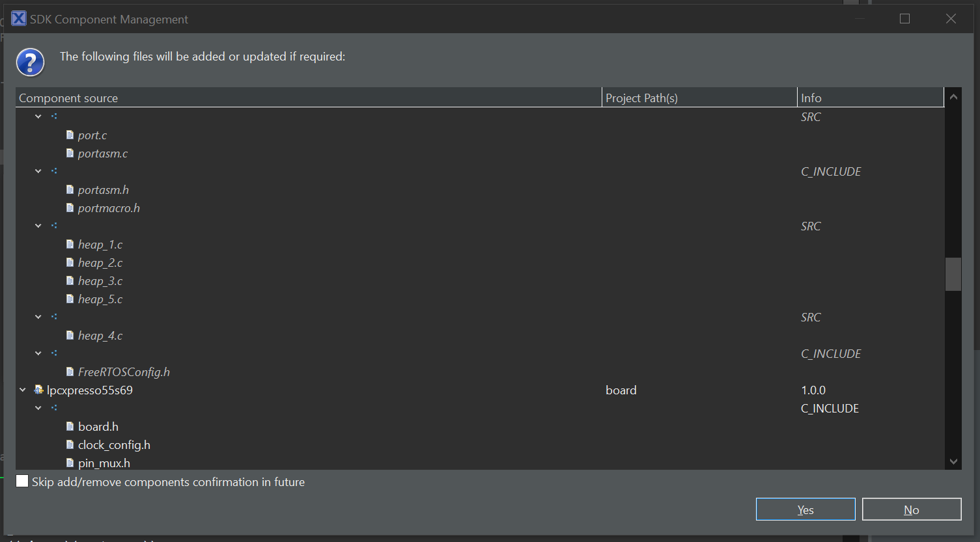This screenshot has height=542, width=980.
Task: Collapse the lpcxpresso55s69 tree node
Action: (22, 390)
